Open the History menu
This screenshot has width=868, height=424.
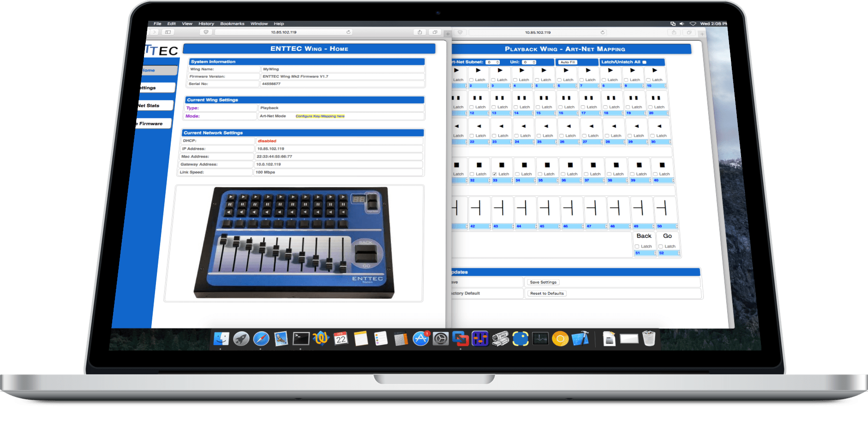206,24
